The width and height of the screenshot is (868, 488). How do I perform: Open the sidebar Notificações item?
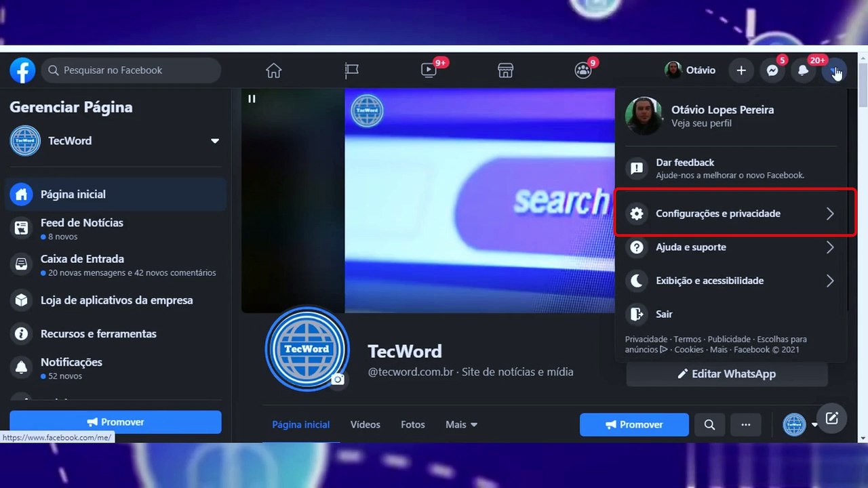point(117,368)
